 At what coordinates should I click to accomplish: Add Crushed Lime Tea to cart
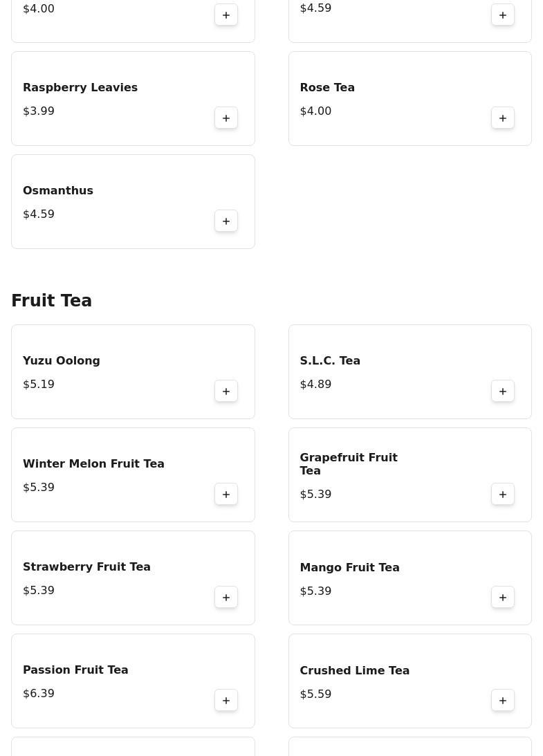point(503,701)
